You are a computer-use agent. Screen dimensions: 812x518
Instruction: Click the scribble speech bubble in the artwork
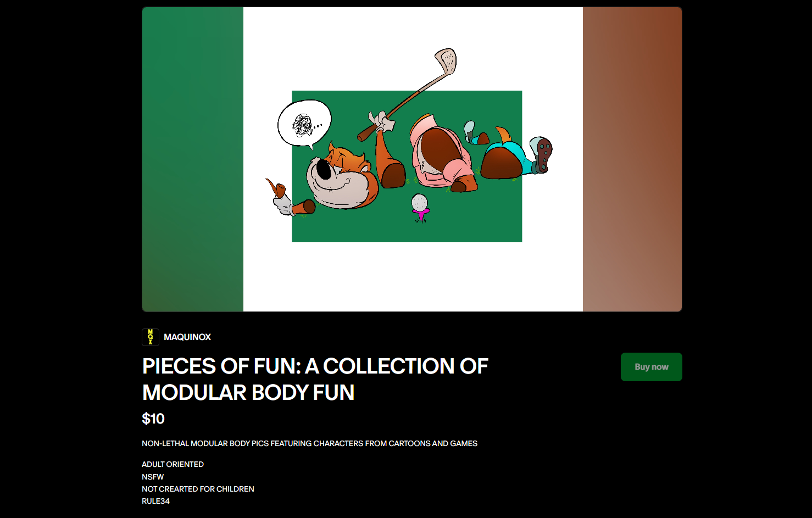[x=304, y=124]
